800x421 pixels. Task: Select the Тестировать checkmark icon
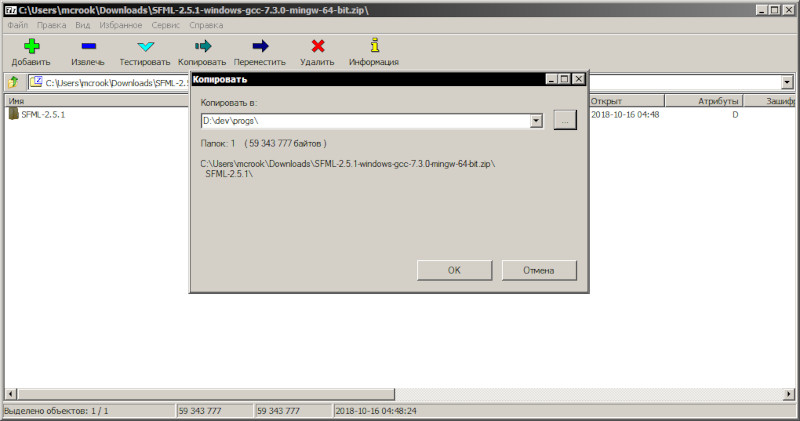[x=145, y=46]
